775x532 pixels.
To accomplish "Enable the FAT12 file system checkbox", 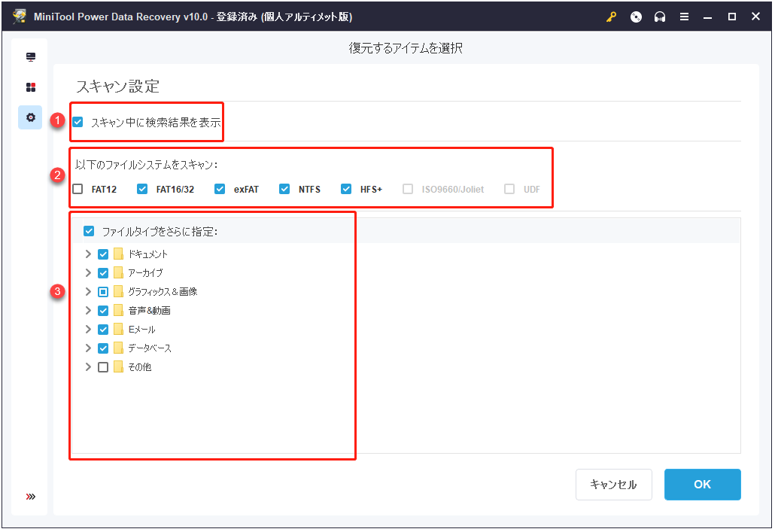I will click(77, 189).
